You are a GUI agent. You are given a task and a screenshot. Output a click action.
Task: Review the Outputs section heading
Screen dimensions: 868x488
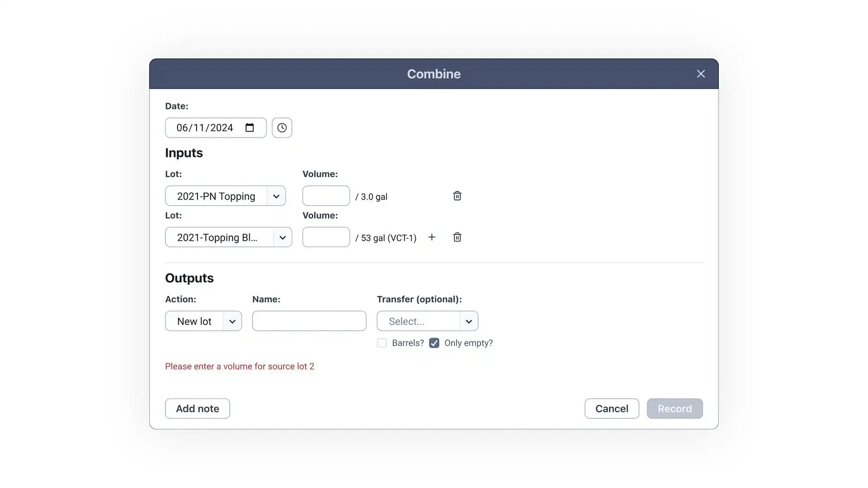point(189,277)
